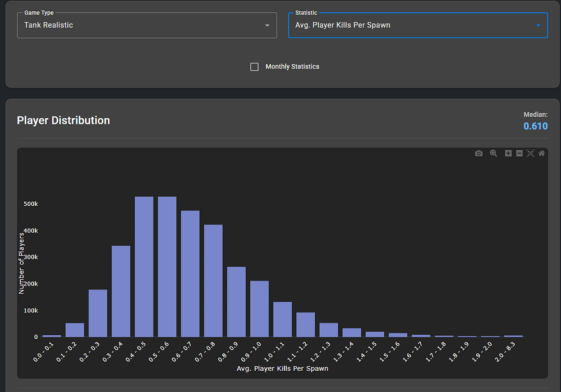Reset chart axes with home icon
The height and width of the screenshot is (392, 561).
point(542,153)
